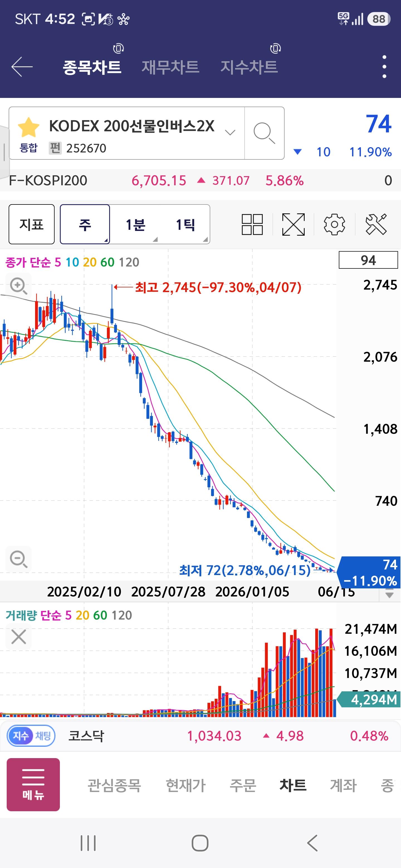The height and width of the screenshot is (868, 401).
Task: Tap the blue 74 price tag on chart
Action: click(369, 572)
